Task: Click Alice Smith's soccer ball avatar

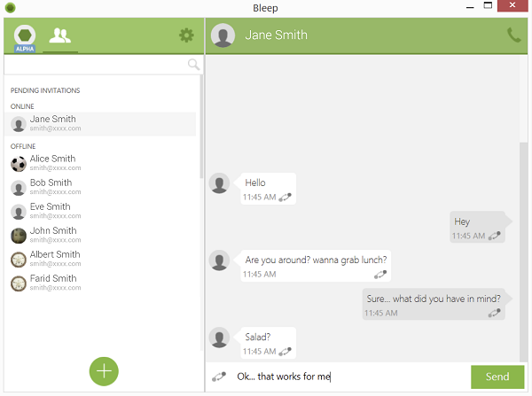Action: point(19,164)
